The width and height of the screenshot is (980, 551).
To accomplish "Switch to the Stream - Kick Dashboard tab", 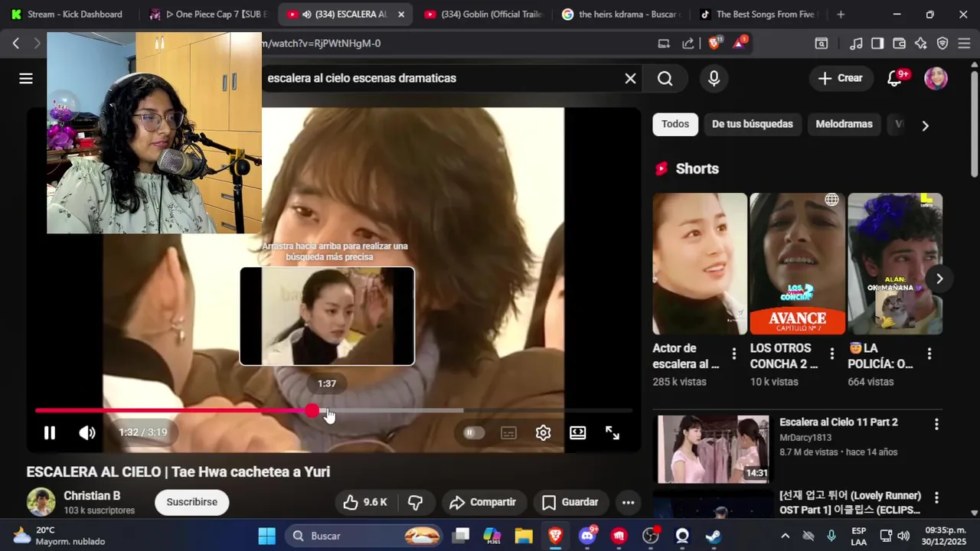I will [67, 14].
